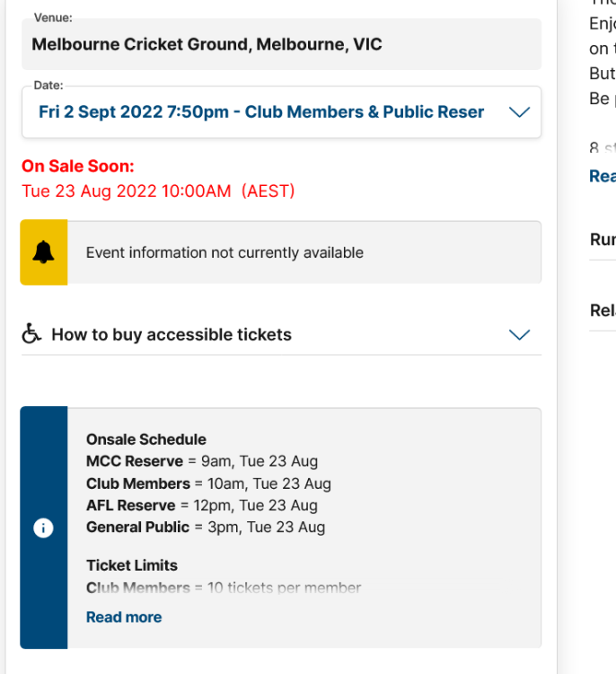
Task: Click the wheelchair accessibility icon
Action: click(31, 333)
